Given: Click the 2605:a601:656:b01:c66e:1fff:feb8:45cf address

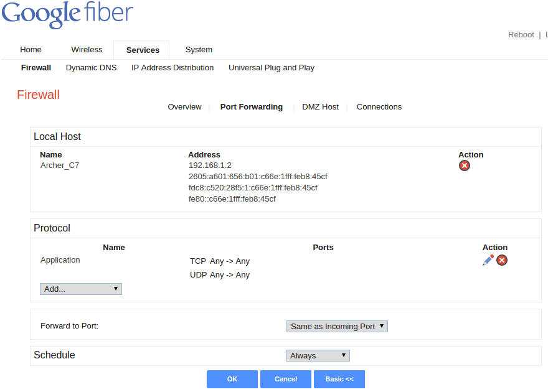Looking at the screenshot, I should click(258, 177).
